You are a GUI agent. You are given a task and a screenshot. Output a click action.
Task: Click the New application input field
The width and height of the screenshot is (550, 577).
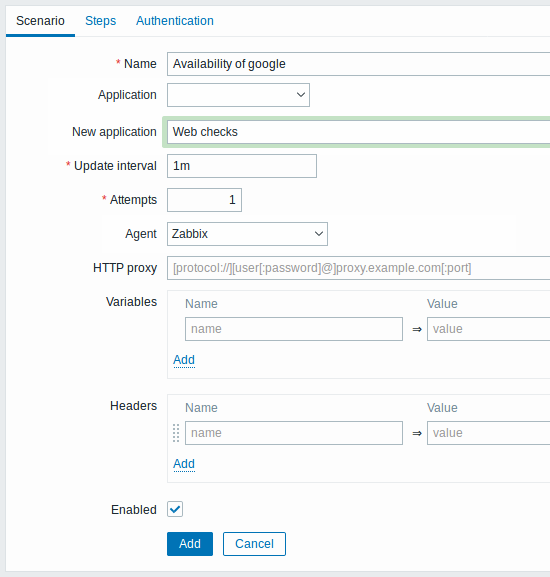click(358, 132)
